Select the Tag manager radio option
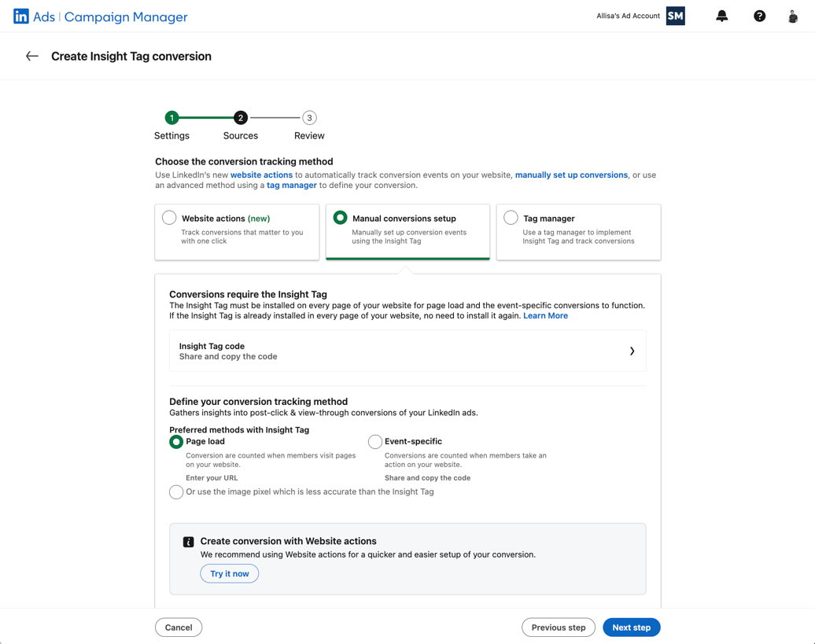The image size is (815, 644). 511,218
